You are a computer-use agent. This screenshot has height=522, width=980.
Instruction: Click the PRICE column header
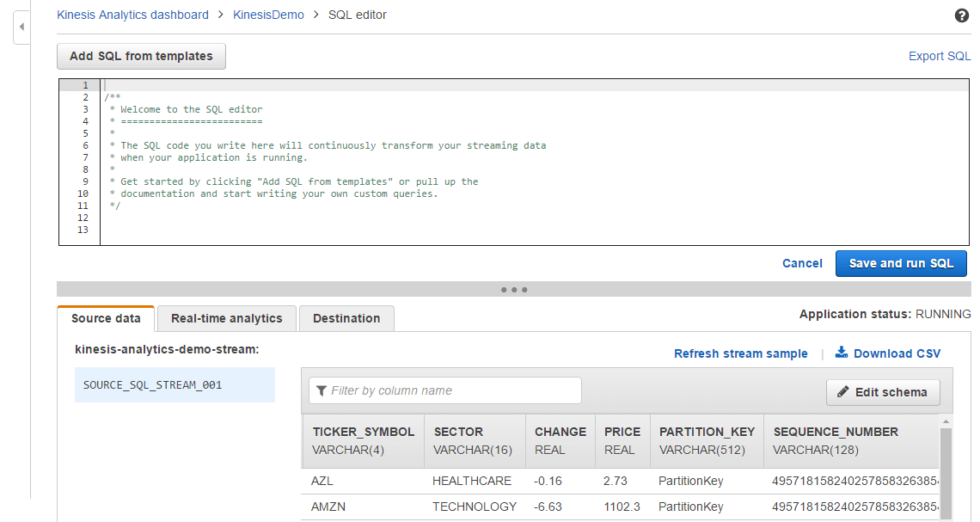[x=622, y=440]
